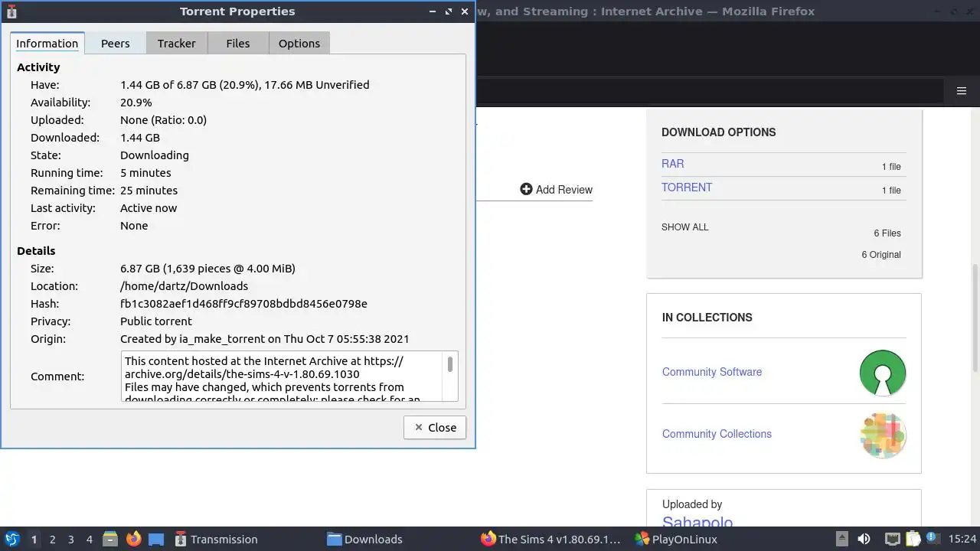Open the clipboard manager tray icon
This screenshot has height=551, width=980.
[913, 539]
